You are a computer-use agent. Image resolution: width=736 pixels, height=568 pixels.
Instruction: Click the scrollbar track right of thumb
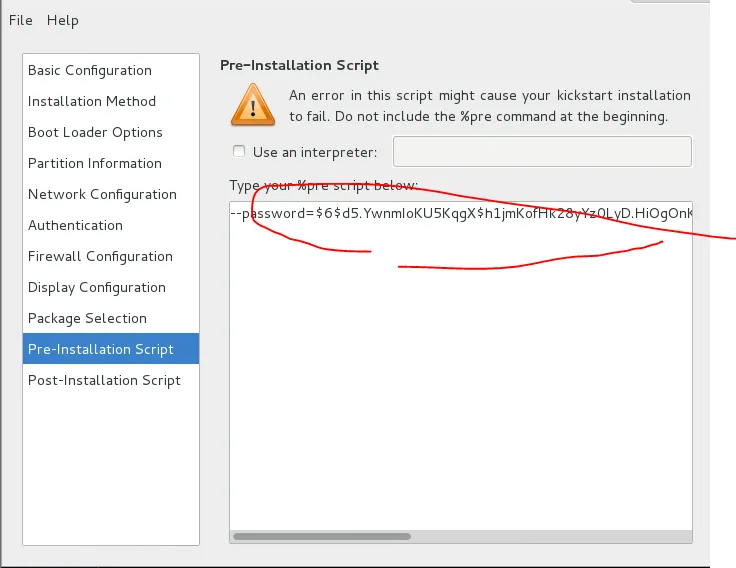(550, 536)
